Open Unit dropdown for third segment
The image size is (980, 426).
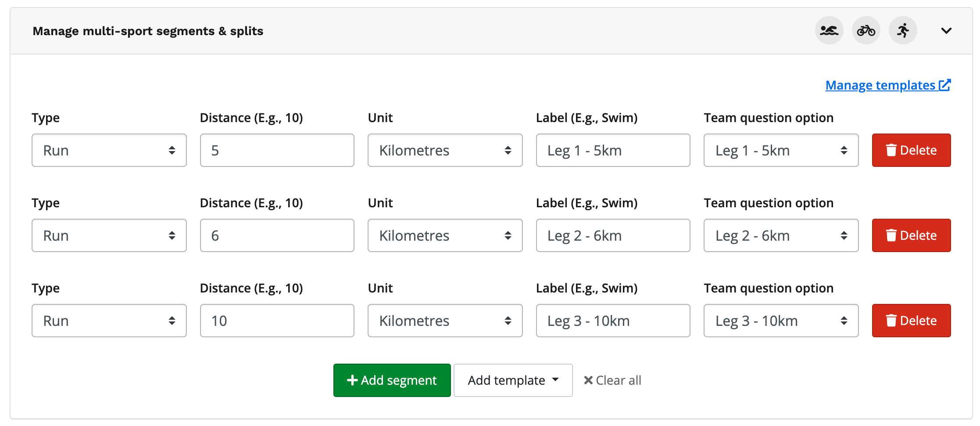pos(445,321)
